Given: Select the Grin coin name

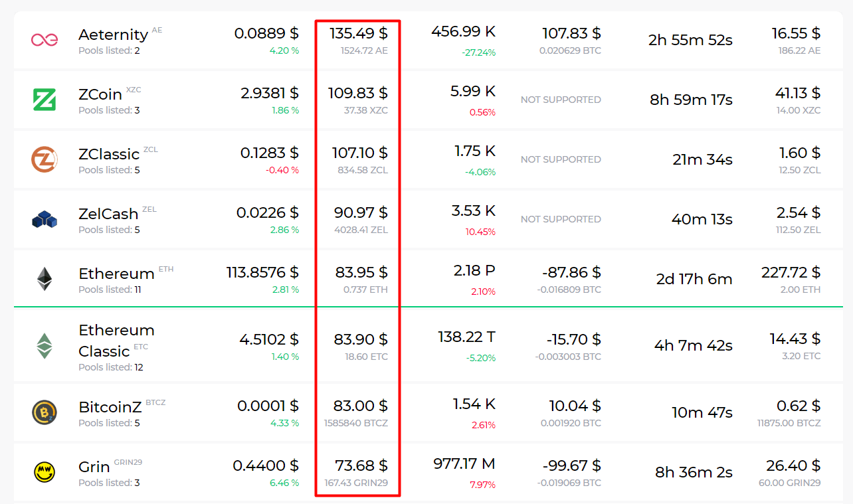Looking at the screenshot, I should (94, 467).
